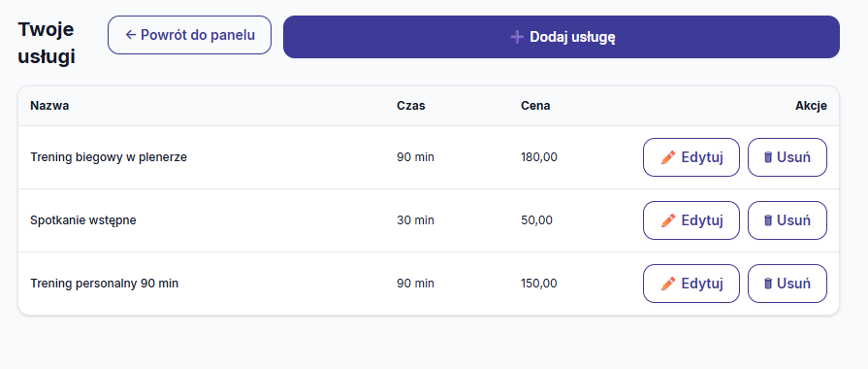The height and width of the screenshot is (369, 868).
Task: Click trash icon for Trening biegowy w plenerze
Action: tap(768, 157)
